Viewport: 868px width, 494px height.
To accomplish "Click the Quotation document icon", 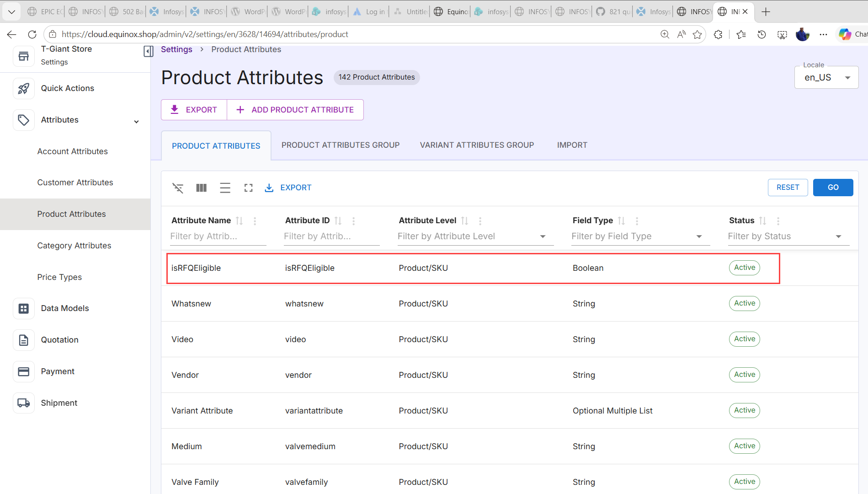I will pyautogui.click(x=24, y=340).
